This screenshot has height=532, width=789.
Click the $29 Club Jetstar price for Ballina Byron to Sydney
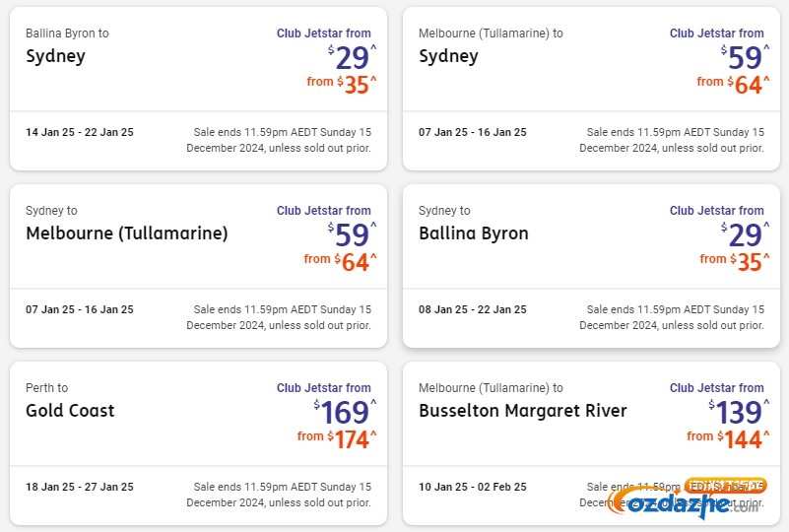[352, 57]
